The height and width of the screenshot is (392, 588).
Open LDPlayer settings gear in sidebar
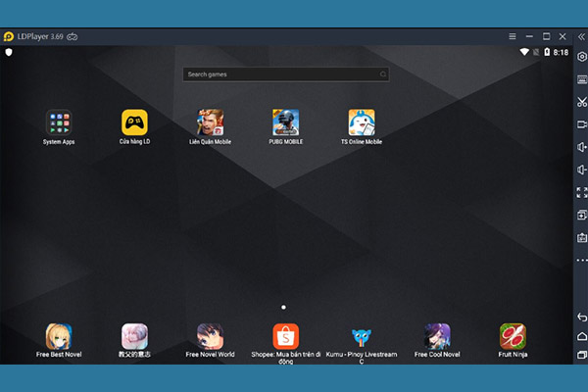tap(581, 57)
